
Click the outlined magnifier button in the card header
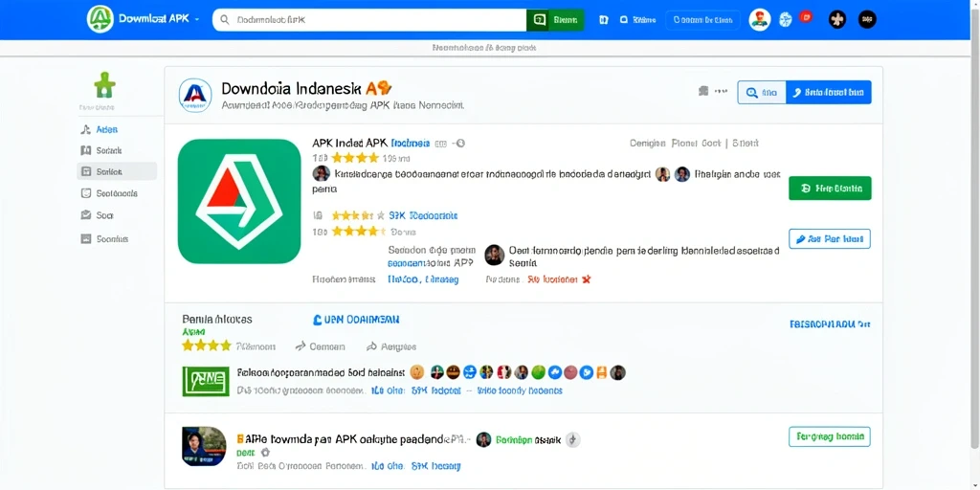pyautogui.click(x=762, y=93)
